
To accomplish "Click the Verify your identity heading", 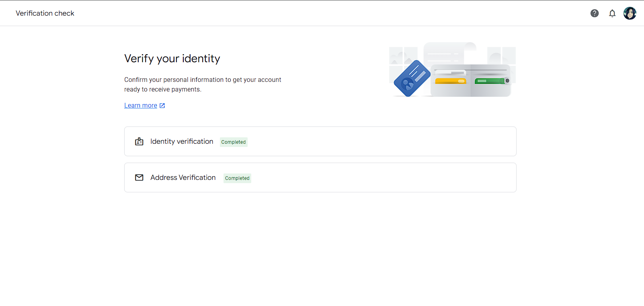I will (172, 59).
